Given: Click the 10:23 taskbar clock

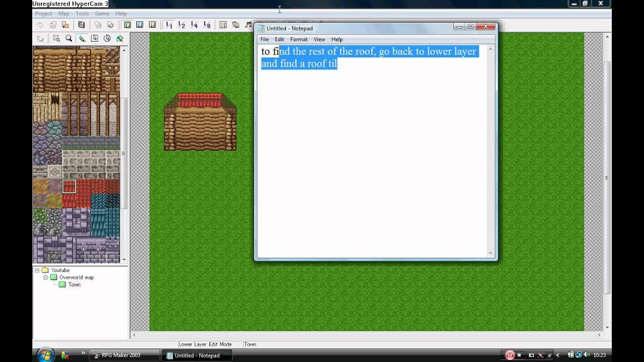Looking at the screenshot, I should coord(599,355).
